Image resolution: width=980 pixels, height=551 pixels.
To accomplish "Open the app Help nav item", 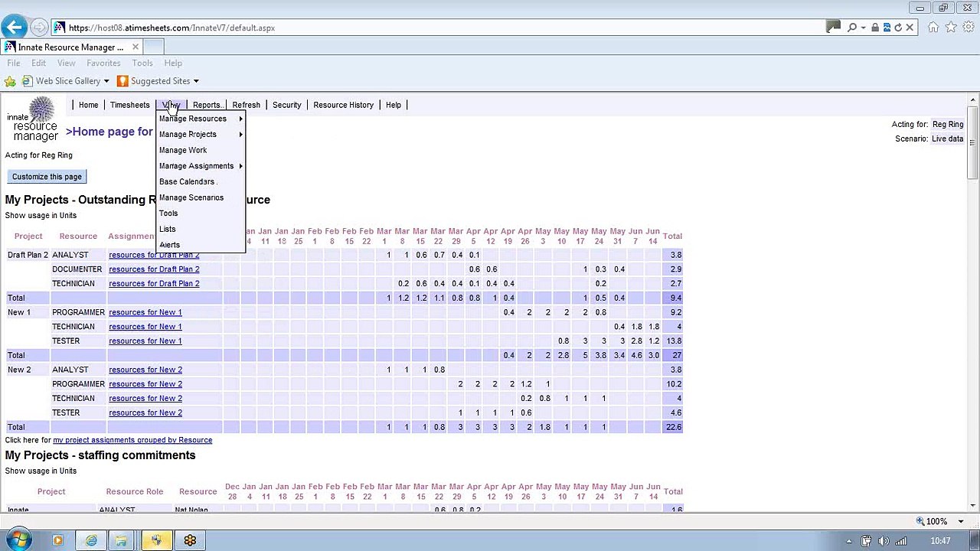I will click(x=394, y=105).
